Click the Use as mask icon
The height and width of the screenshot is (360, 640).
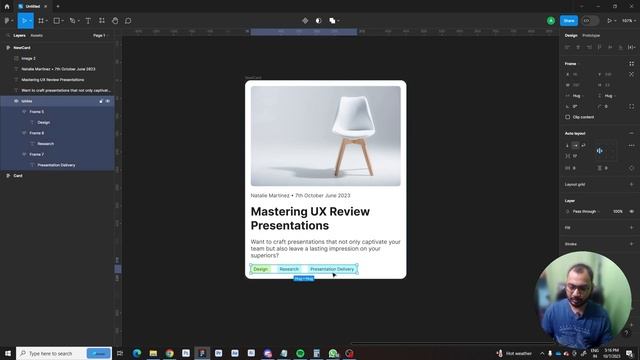[318, 20]
